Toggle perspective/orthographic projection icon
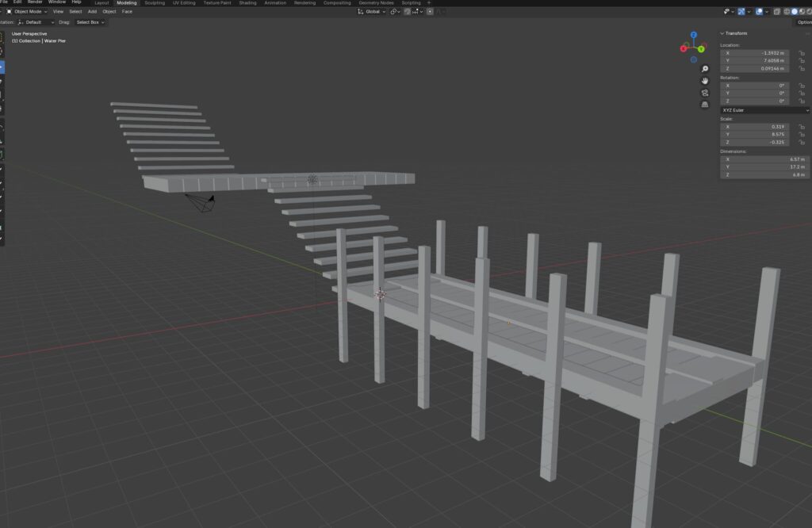 click(704, 104)
